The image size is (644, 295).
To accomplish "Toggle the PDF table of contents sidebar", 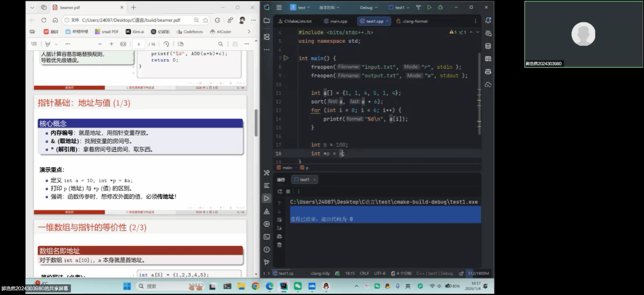I will click(34, 44).
